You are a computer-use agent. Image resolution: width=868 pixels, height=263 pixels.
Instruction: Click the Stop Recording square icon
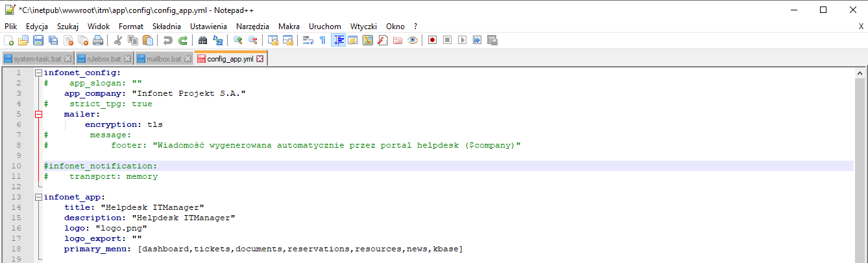[x=448, y=40]
